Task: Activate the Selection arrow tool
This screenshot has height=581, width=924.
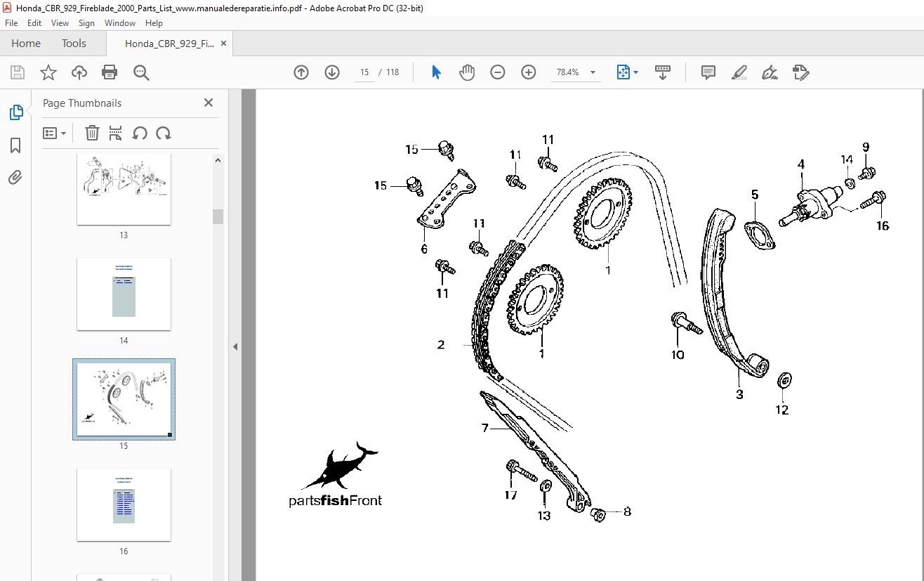Action: point(436,72)
